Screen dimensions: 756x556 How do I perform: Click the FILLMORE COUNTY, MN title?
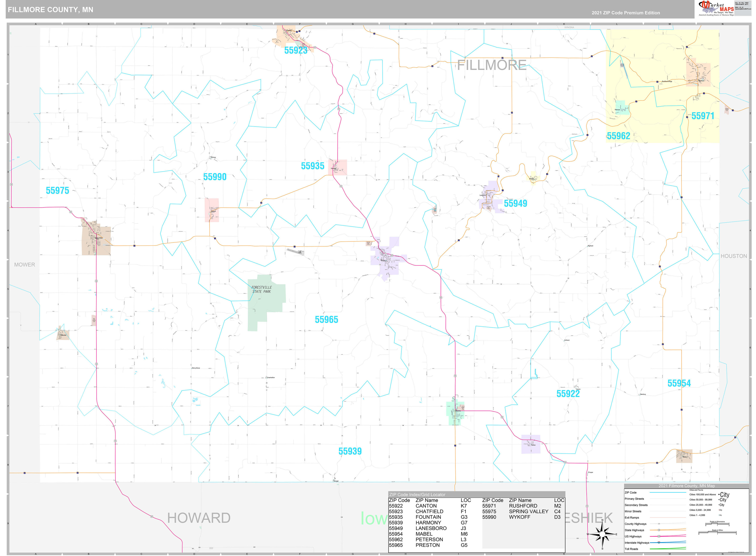pos(50,10)
